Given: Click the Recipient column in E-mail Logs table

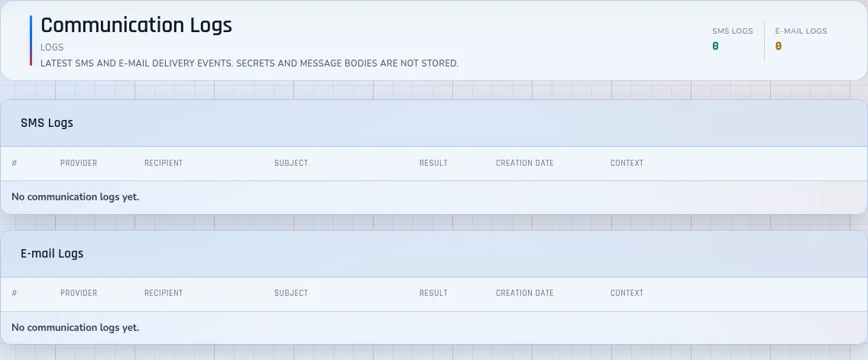Looking at the screenshot, I should click(164, 293).
